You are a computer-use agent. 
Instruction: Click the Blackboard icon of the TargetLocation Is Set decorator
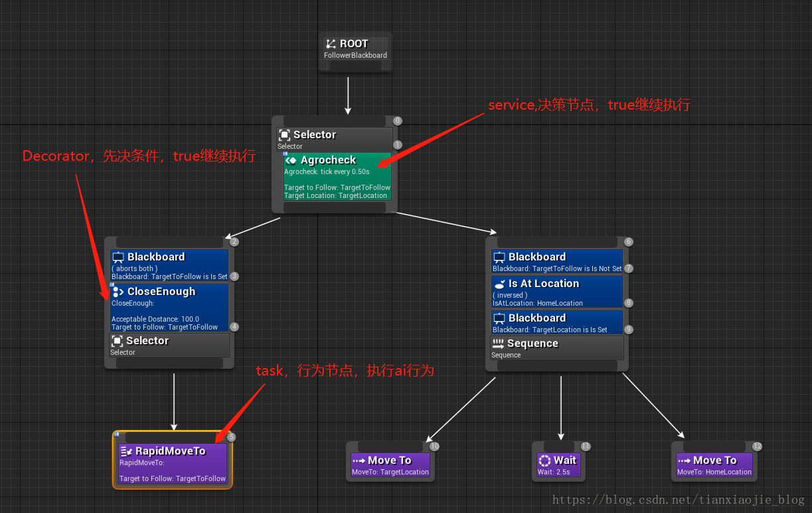coord(499,318)
